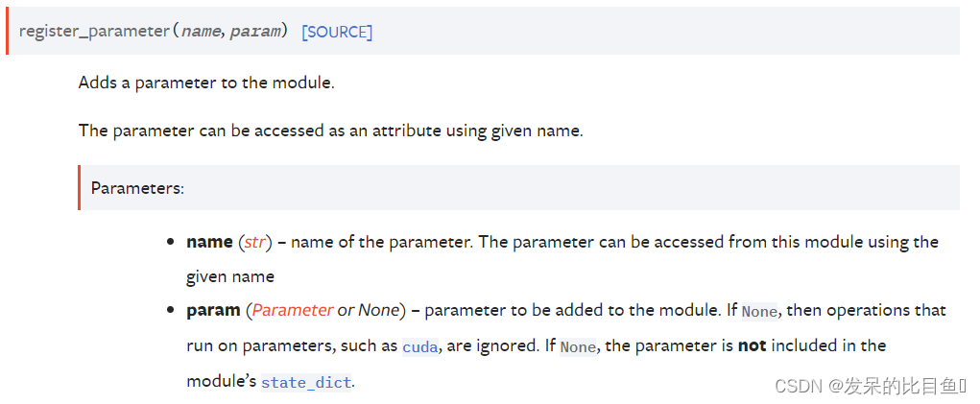
Task: Select the italic name argument in signature
Action: point(200,32)
